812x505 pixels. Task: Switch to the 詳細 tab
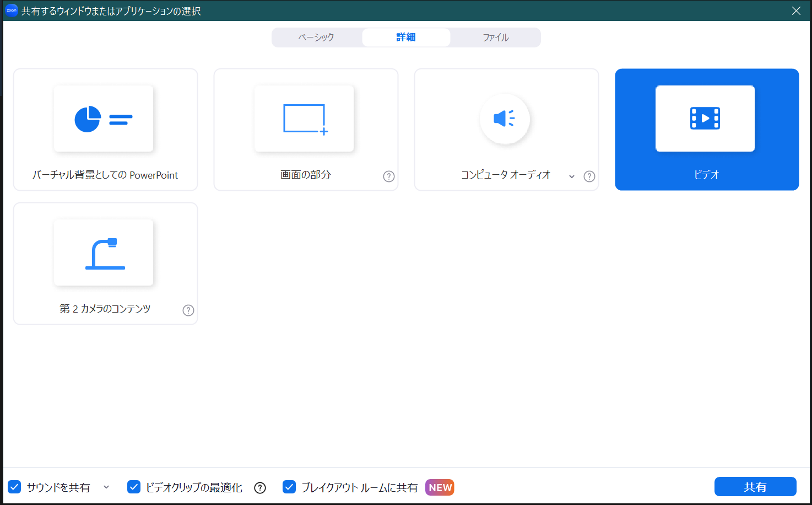pyautogui.click(x=406, y=37)
